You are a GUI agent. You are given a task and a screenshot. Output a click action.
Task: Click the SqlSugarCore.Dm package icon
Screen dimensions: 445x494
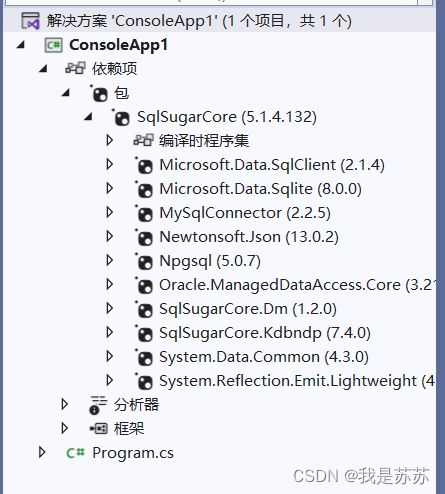pyautogui.click(x=144, y=309)
